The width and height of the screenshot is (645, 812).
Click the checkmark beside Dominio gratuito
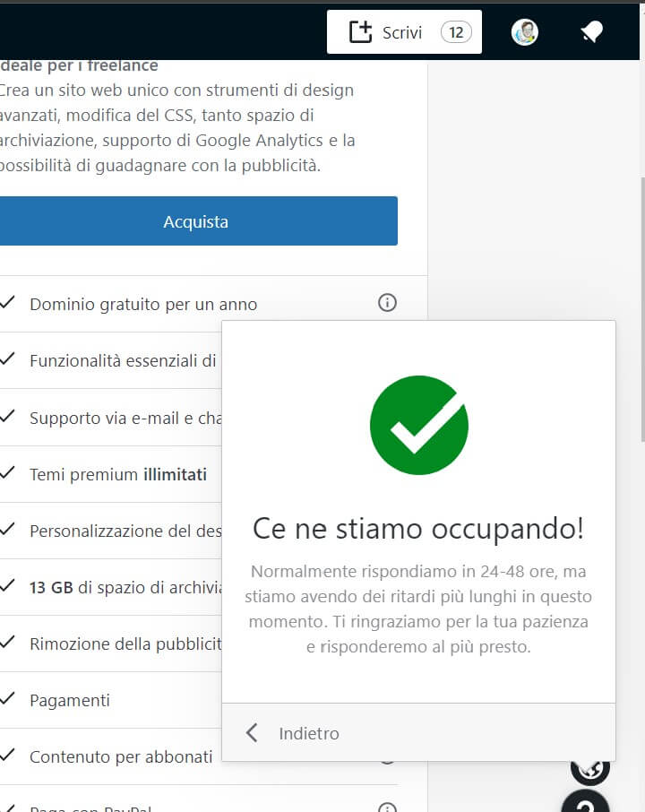(7, 303)
